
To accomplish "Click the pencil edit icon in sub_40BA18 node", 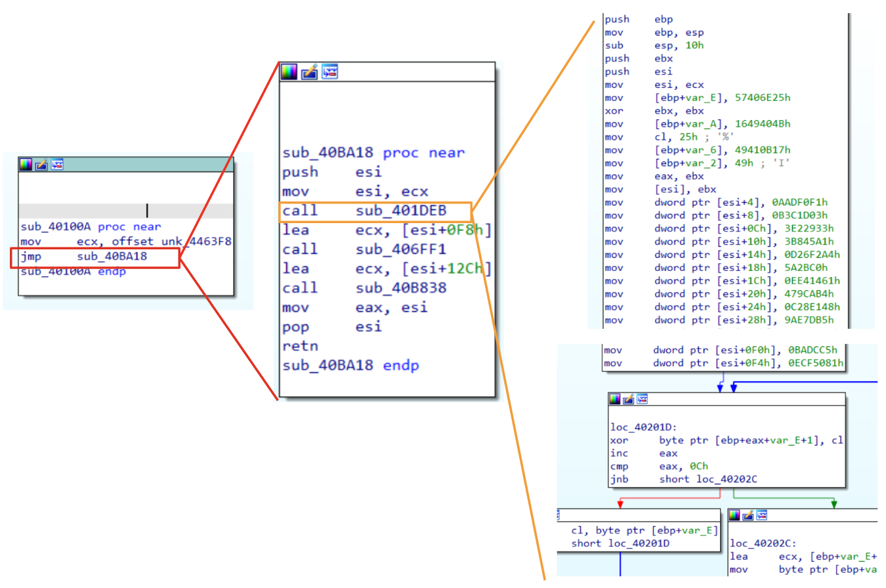I will click(309, 72).
